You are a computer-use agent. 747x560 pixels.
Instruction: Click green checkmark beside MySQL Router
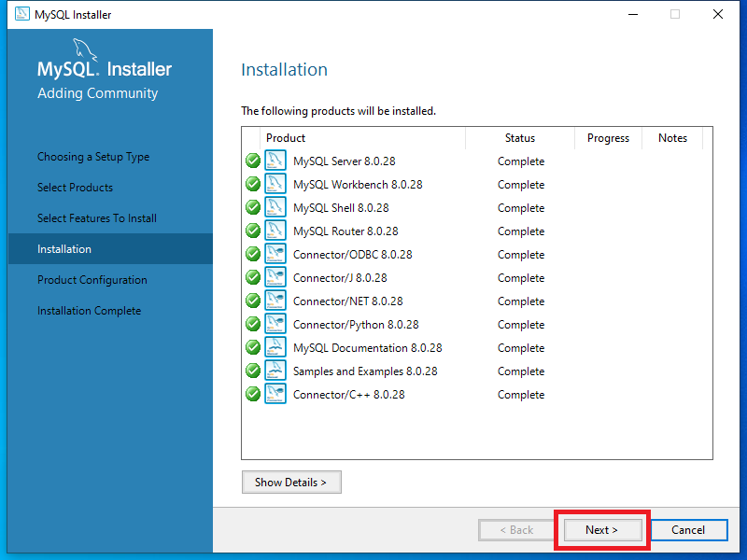(x=253, y=231)
